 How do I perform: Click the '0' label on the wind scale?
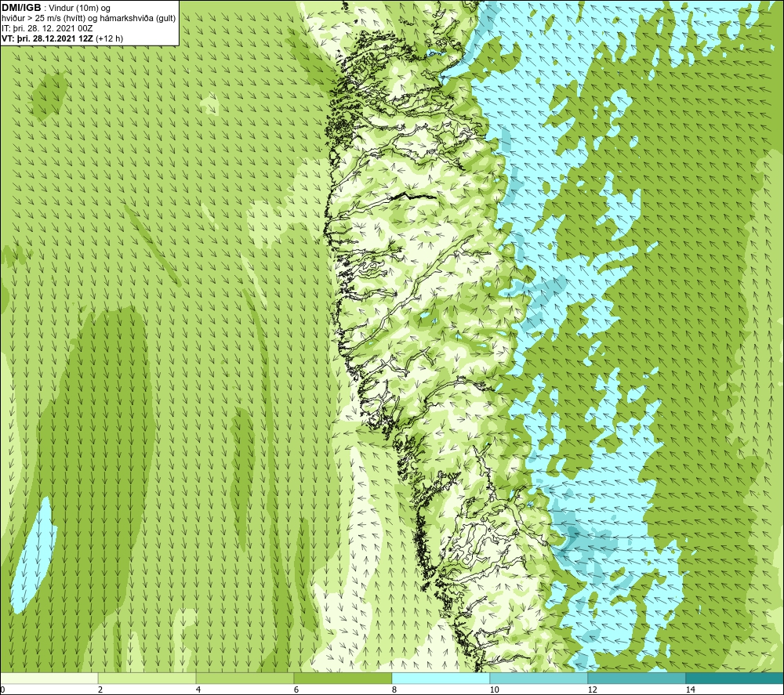2,690
